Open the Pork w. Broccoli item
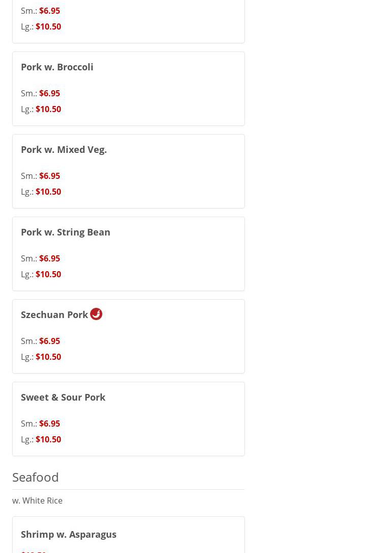Screen dimensions: 392x553 pyautogui.click(x=57, y=67)
